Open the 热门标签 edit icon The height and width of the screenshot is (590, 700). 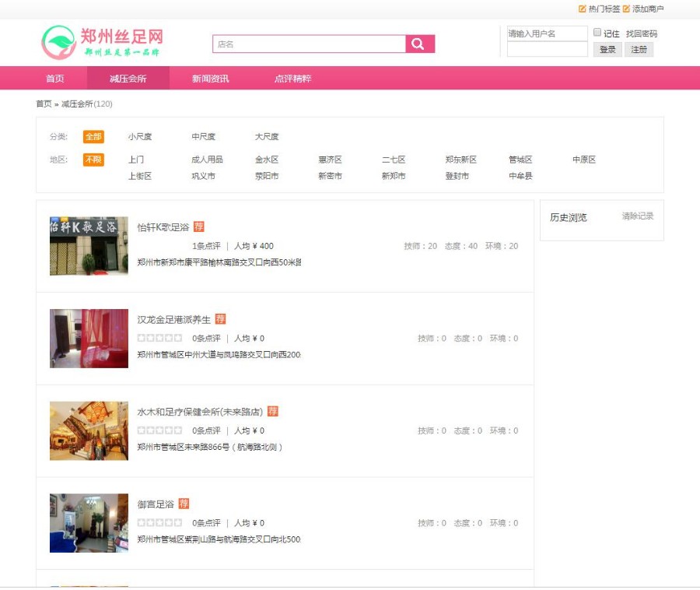pyautogui.click(x=582, y=9)
